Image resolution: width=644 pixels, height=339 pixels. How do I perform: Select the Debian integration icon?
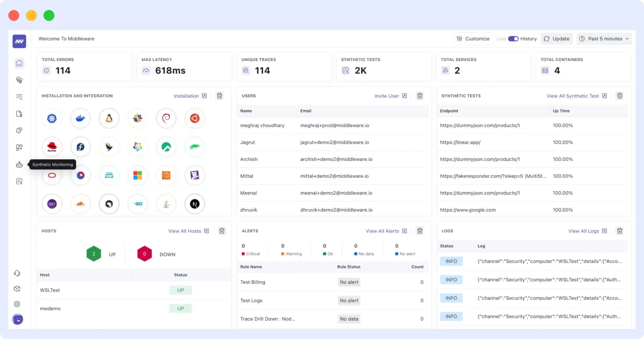(166, 119)
